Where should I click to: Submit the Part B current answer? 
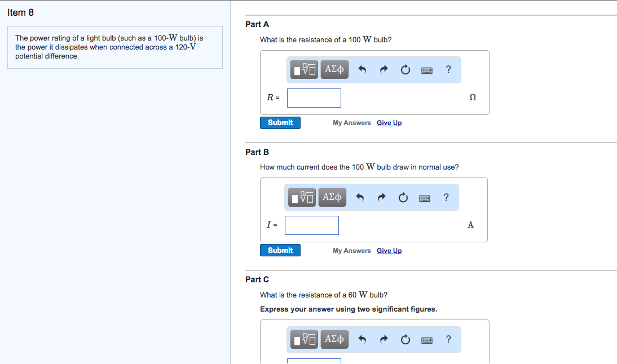pyautogui.click(x=280, y=250)
